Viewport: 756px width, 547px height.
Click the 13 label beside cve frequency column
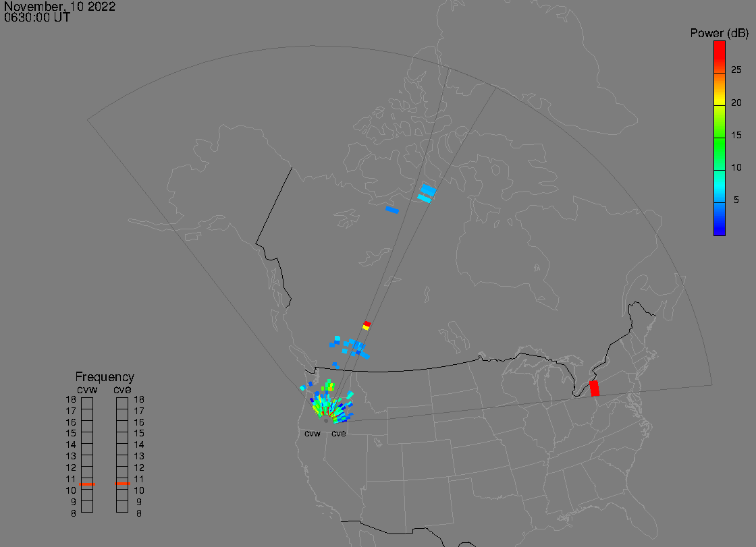point(139,457)
